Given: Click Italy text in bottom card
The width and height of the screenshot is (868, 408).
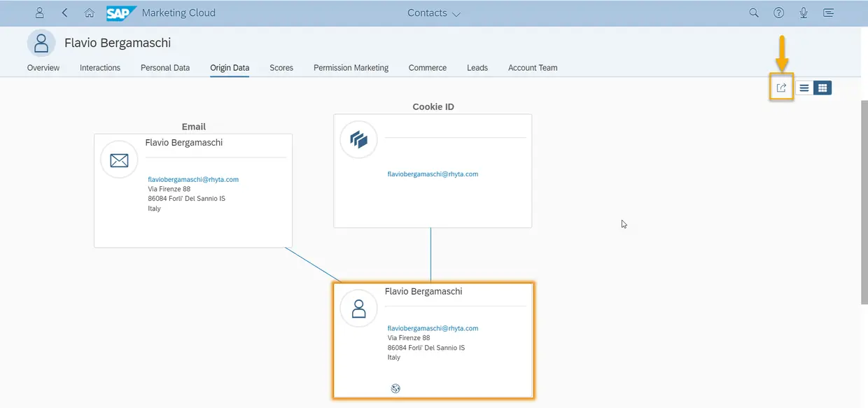Looking at the screenshot, I should tap(394, 357).
